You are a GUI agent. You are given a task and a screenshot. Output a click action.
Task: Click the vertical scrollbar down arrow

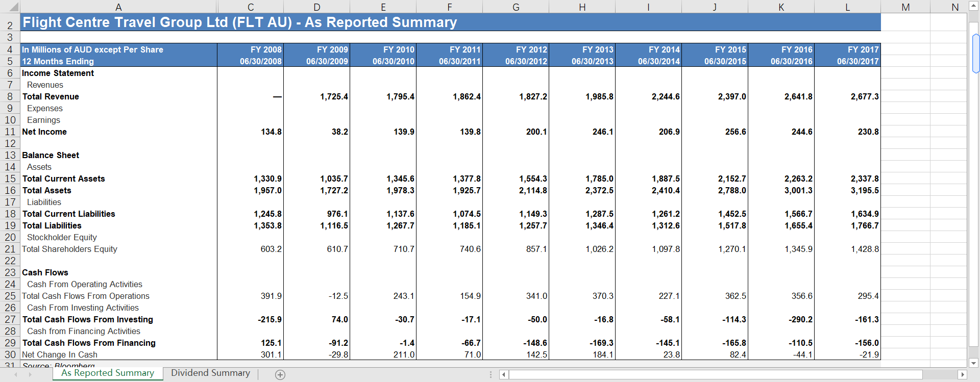(x=973, y=363)
